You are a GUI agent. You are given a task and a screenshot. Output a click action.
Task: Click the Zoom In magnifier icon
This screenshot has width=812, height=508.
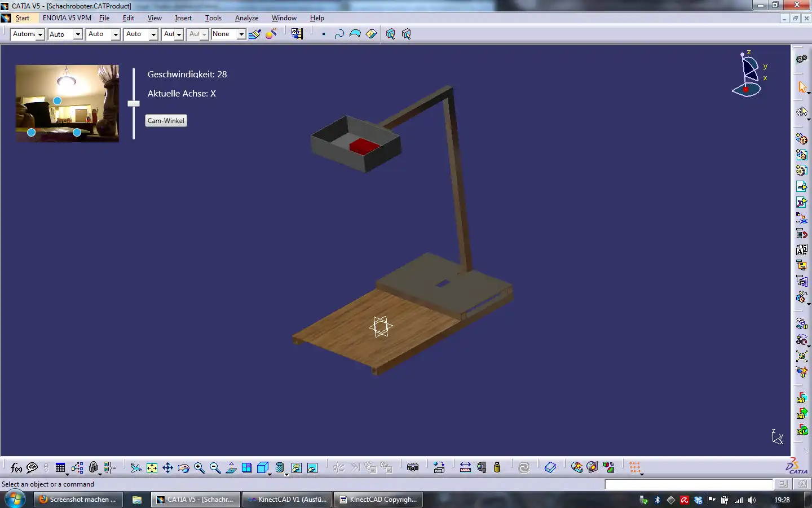200,467
